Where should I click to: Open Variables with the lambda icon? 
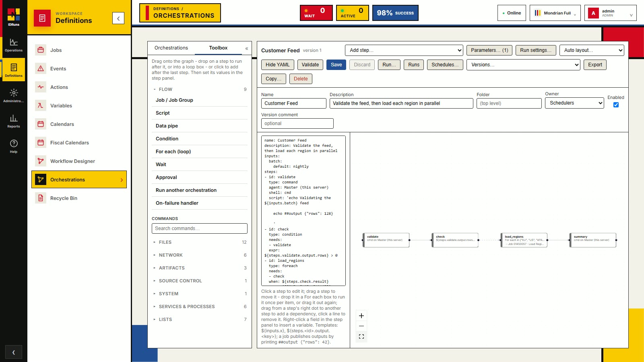click(x=79, y=106)
